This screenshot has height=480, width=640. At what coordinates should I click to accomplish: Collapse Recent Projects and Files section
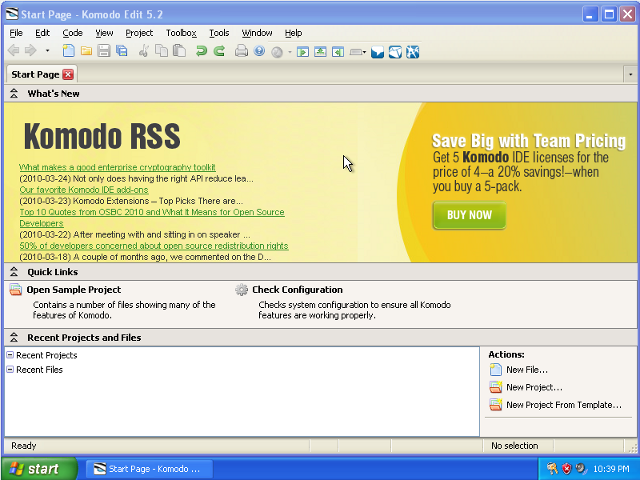click(14, 338)
